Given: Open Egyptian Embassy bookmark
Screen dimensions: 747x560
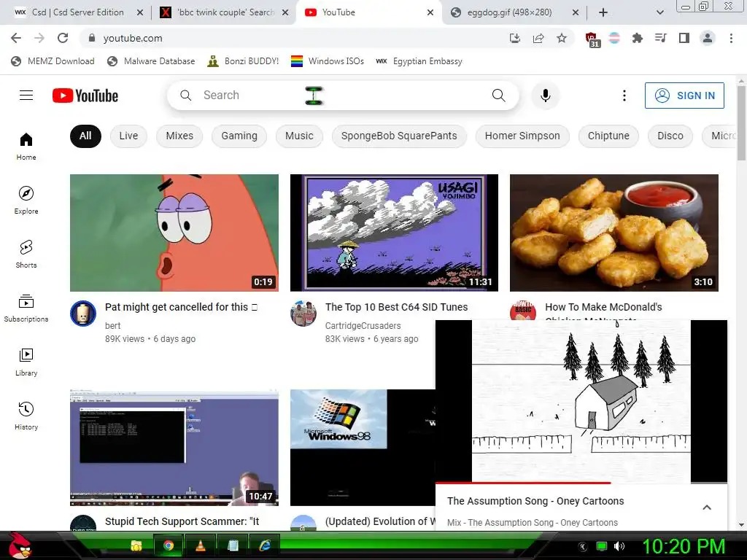Looking at the screenshot, I should [419, 61].
